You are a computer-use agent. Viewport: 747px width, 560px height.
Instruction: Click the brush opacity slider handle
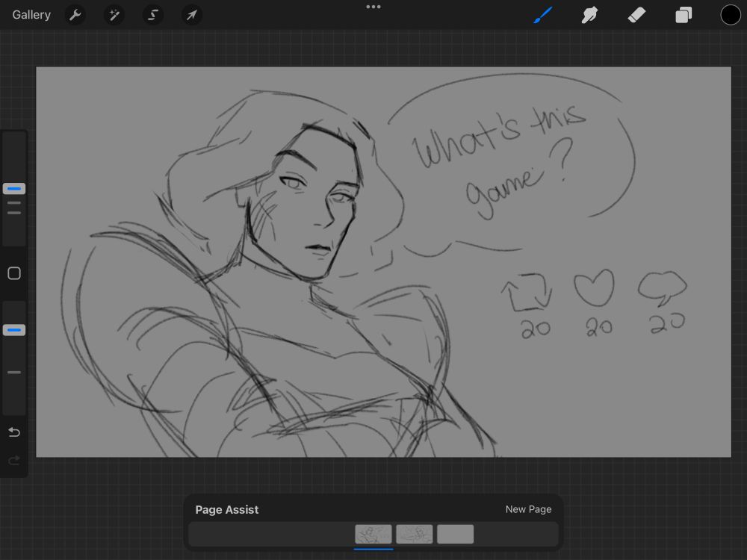click(x=14, y=330)
